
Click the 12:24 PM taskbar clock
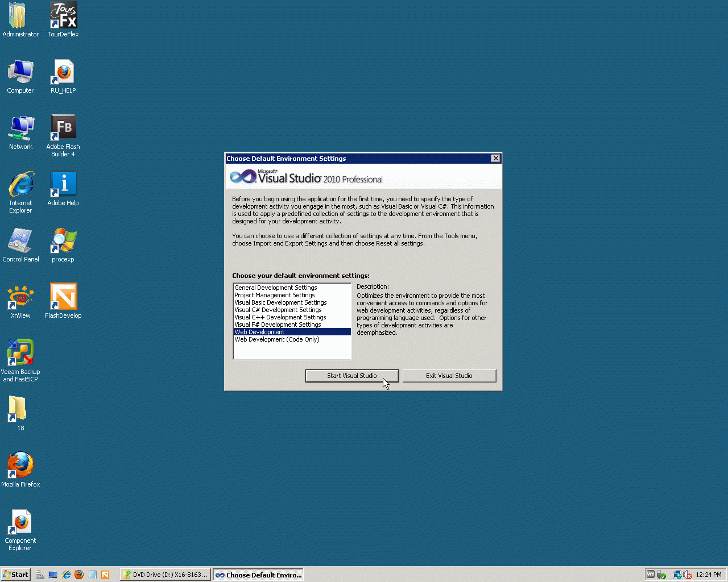(x=709, y=575)
